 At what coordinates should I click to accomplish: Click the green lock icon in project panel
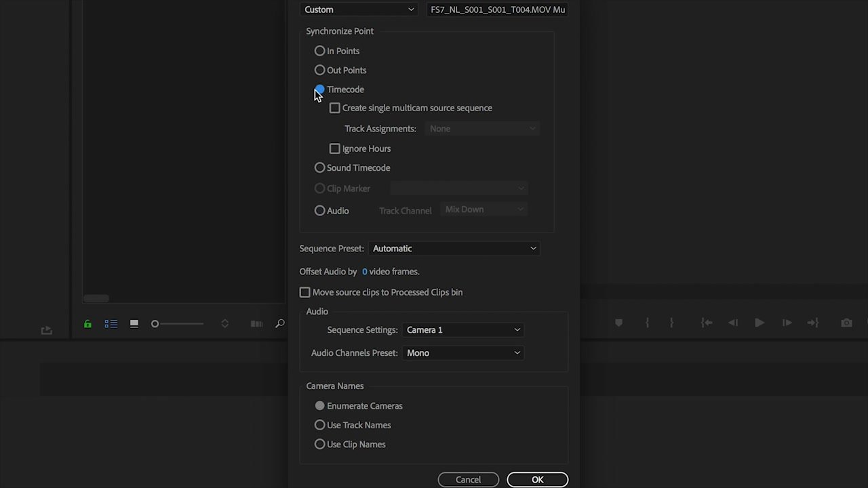tap(87, 324)
